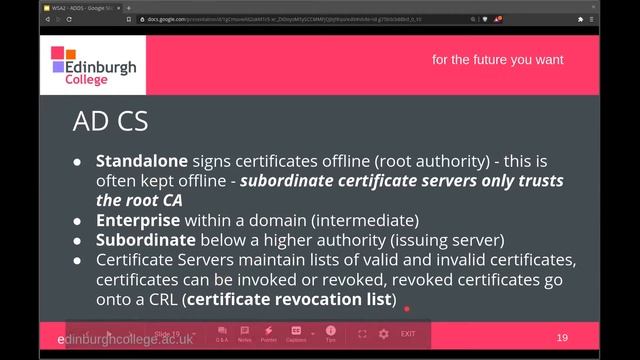Open the Captions options dropdown arrow
The width and height of the screenshot is (640, 360).
coord(313,334)
